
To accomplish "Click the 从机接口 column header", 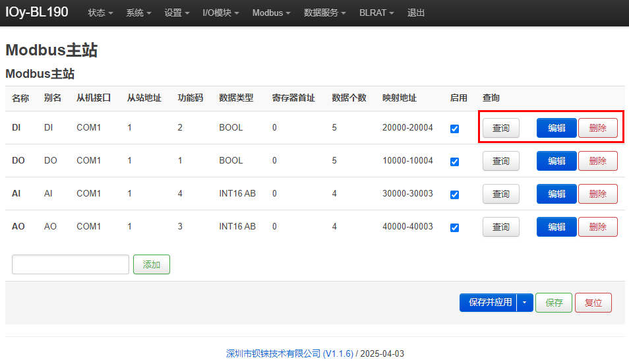I will [94, 98].
